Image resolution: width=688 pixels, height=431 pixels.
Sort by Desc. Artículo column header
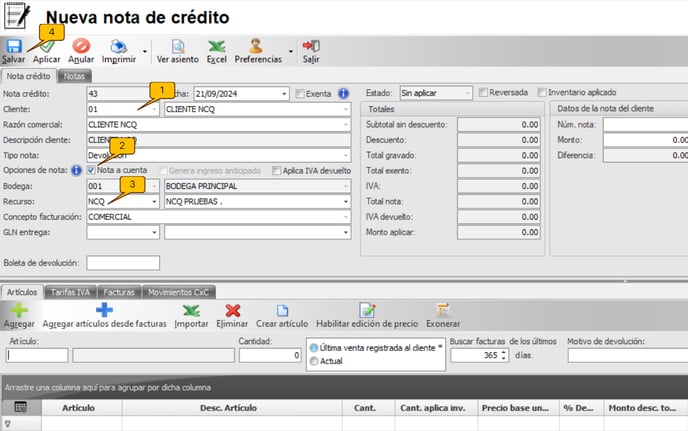232,408
